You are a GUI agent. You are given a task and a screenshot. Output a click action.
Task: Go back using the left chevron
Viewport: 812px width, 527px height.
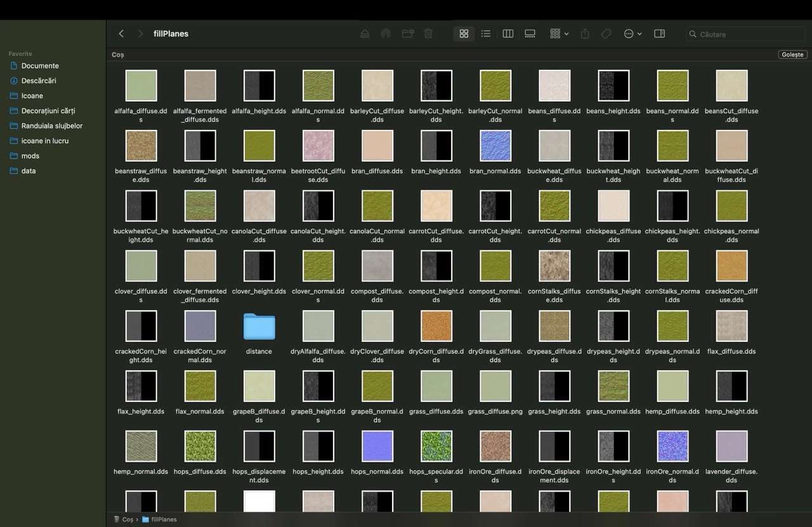click(121, 34)
